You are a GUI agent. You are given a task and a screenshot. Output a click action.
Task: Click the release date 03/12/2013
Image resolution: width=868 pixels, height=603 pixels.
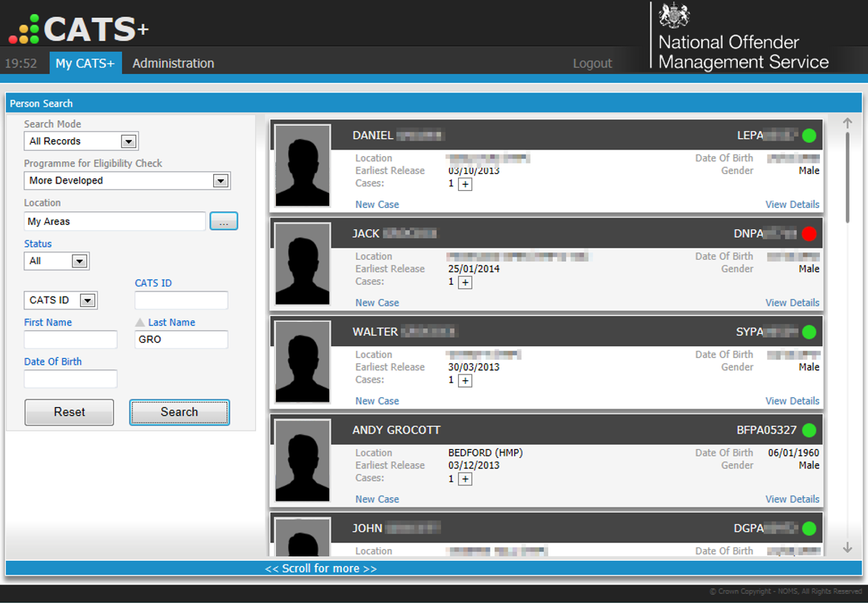474,465
